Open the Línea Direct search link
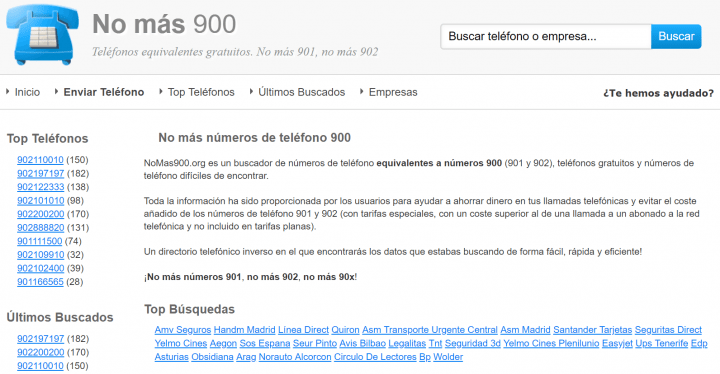Image resolution: width=720 pixels, height=374 pixels. pos(304,330)
